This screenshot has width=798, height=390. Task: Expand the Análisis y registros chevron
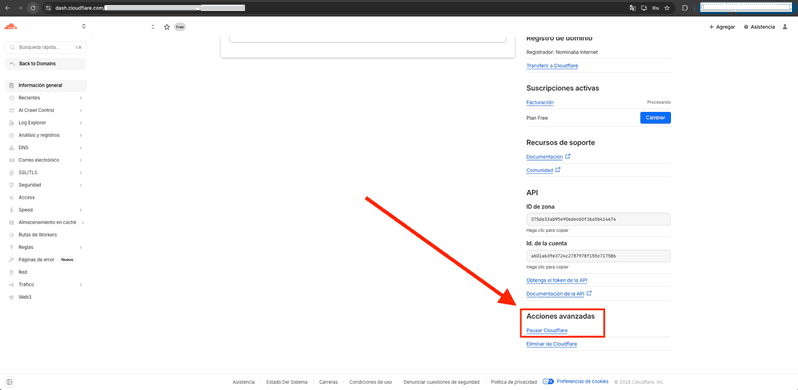(x=81, y=135)
